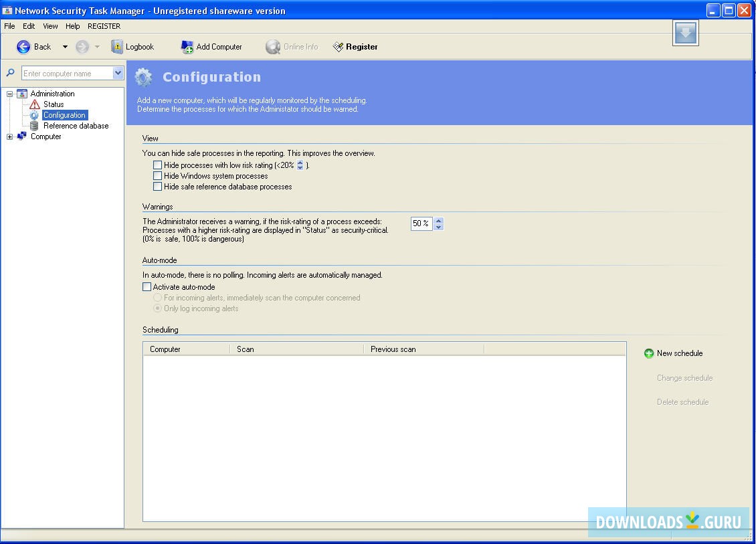This screenshot has width=756, height=544.
Task: Open the Edit menu
Action: [x=29, y=26]
